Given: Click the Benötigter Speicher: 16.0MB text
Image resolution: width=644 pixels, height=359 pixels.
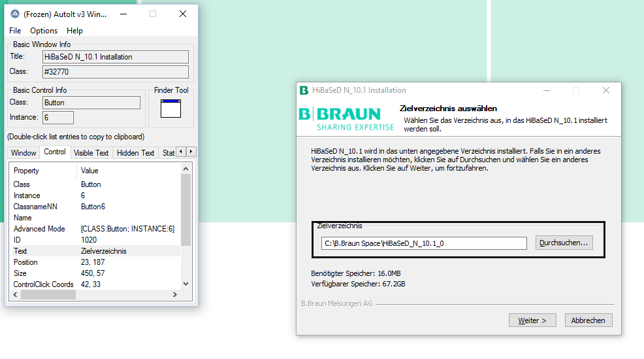Looking at the screenshot, I should click(356, 273).
